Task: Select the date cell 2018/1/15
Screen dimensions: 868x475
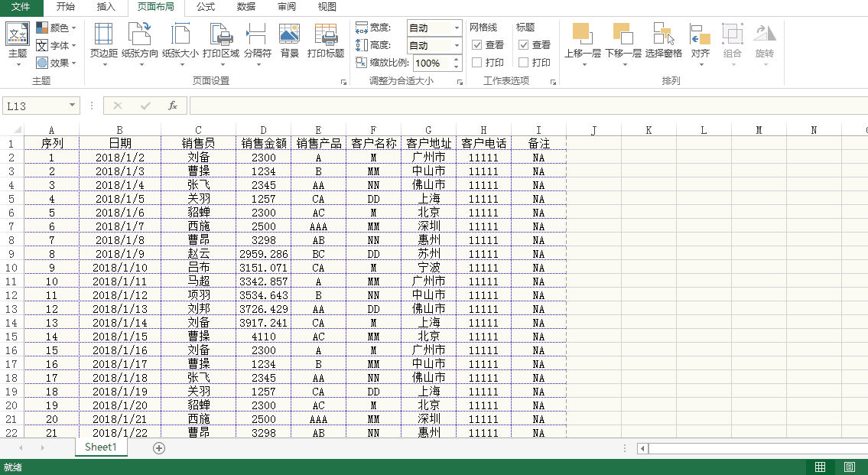Action: point(120,337)
